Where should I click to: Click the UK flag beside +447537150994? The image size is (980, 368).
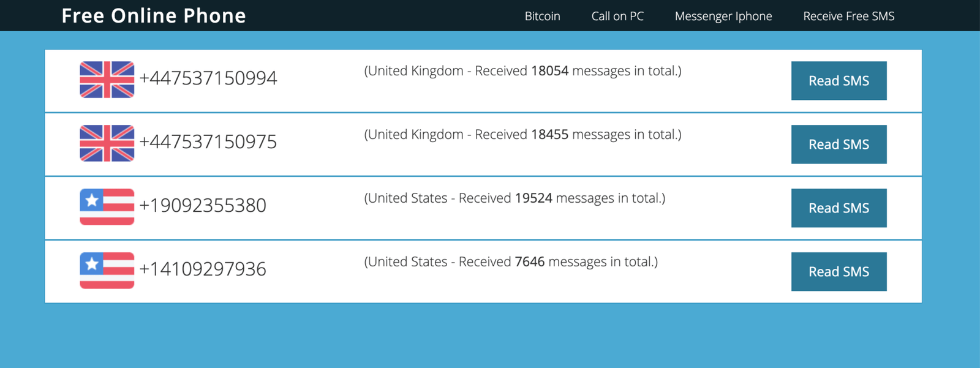107,80
